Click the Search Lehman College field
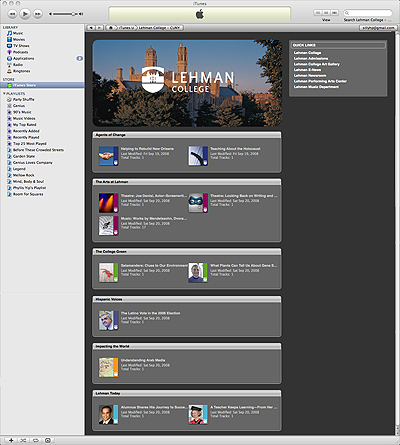The image size is (400, 445). coord(368,13)
